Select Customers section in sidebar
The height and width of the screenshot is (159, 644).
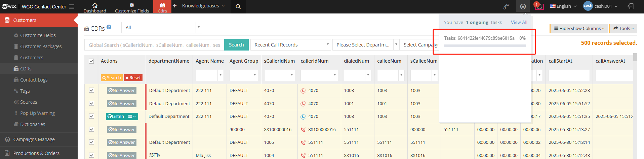coord(39,20)
